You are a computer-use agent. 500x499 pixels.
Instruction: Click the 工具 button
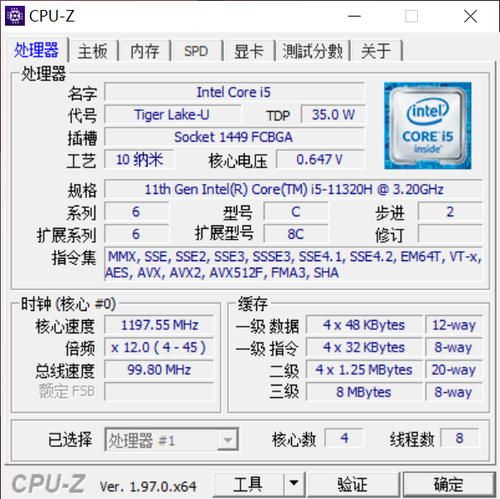click(249, 484)
